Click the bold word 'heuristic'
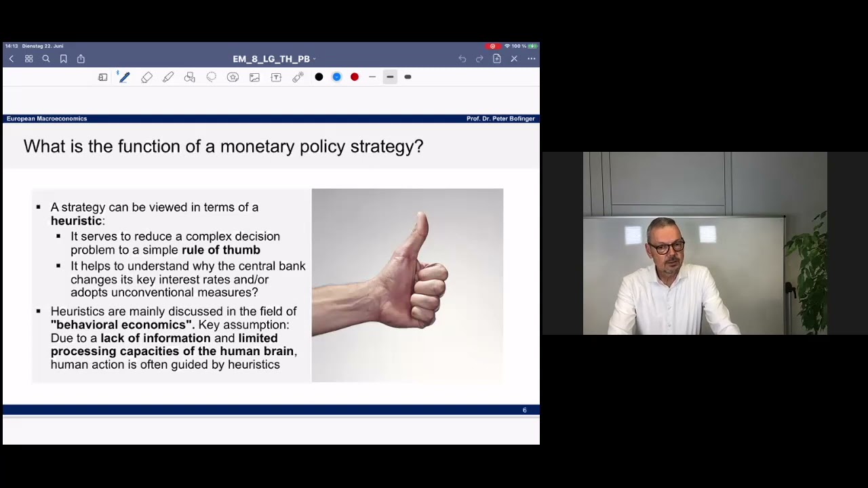This screenshot has height=488, width=868. pos(76,221)
